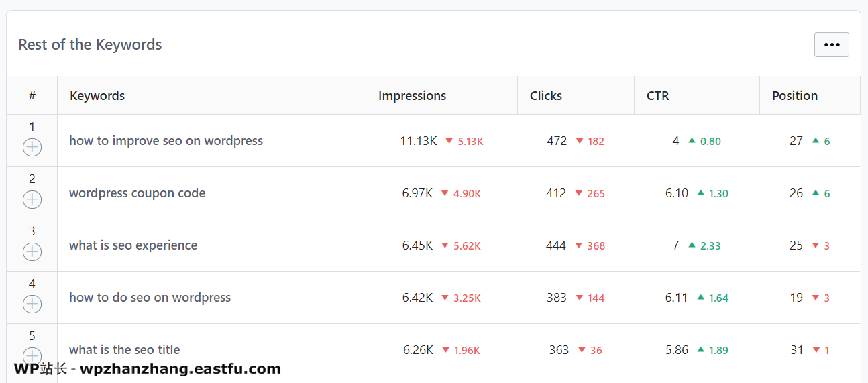Open keyword 'wordpress coupon code'
This screenshot has height=383, width=868.
coord(137,193)
